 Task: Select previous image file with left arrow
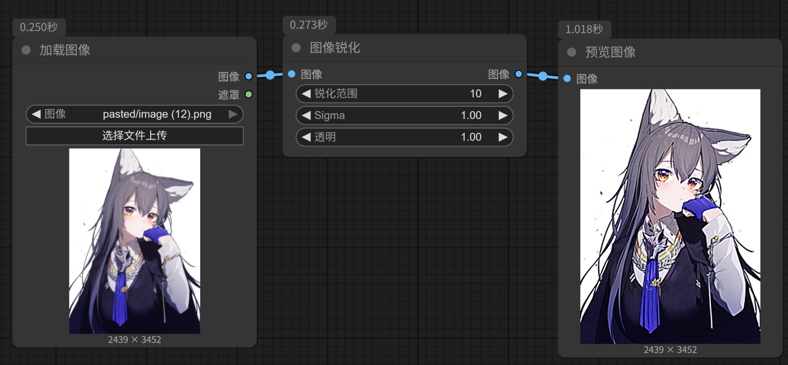36,114
